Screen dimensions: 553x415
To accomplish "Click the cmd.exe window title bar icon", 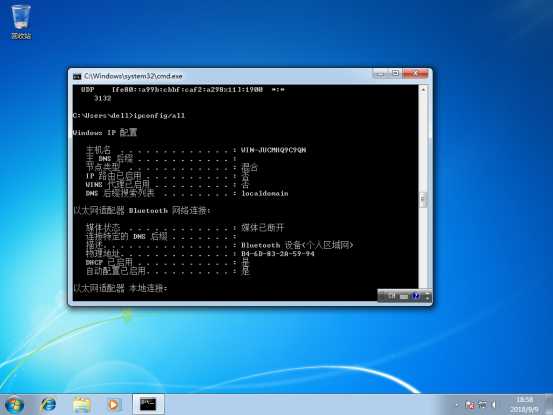I will (77, 76).
